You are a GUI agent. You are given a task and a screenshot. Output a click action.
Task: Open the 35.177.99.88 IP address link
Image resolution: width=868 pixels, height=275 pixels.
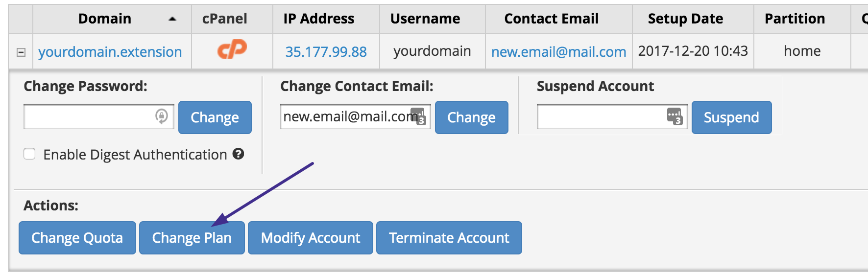[x=326, y=52]
